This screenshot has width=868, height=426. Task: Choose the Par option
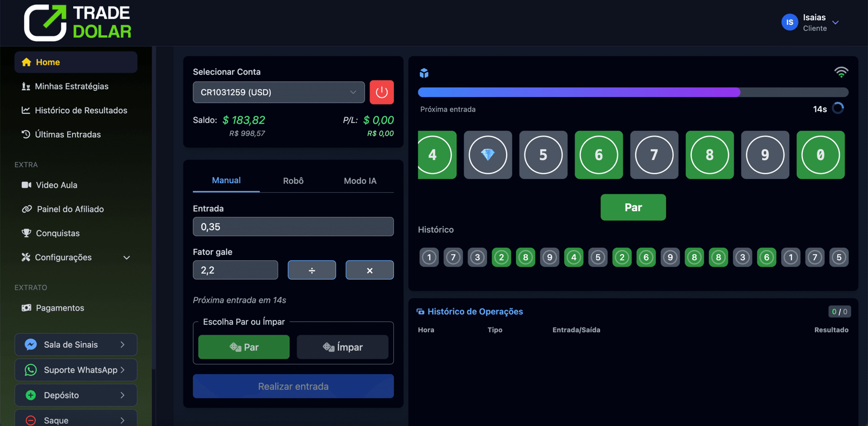244,347
